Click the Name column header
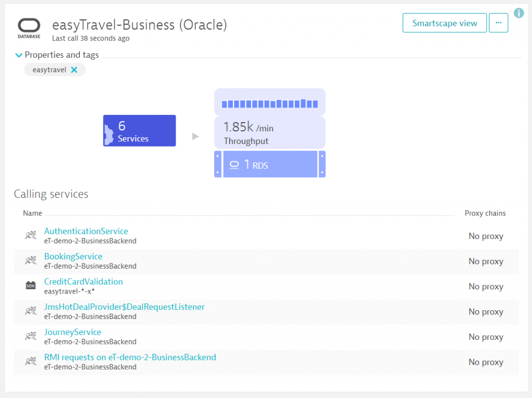The width and height of the screenshot is (532, 398). 33,214
